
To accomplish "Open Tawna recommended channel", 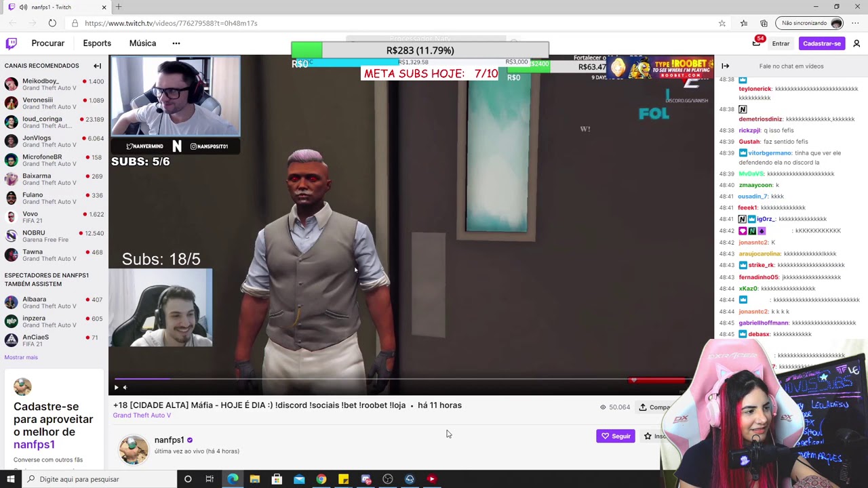I will point(54,255).
